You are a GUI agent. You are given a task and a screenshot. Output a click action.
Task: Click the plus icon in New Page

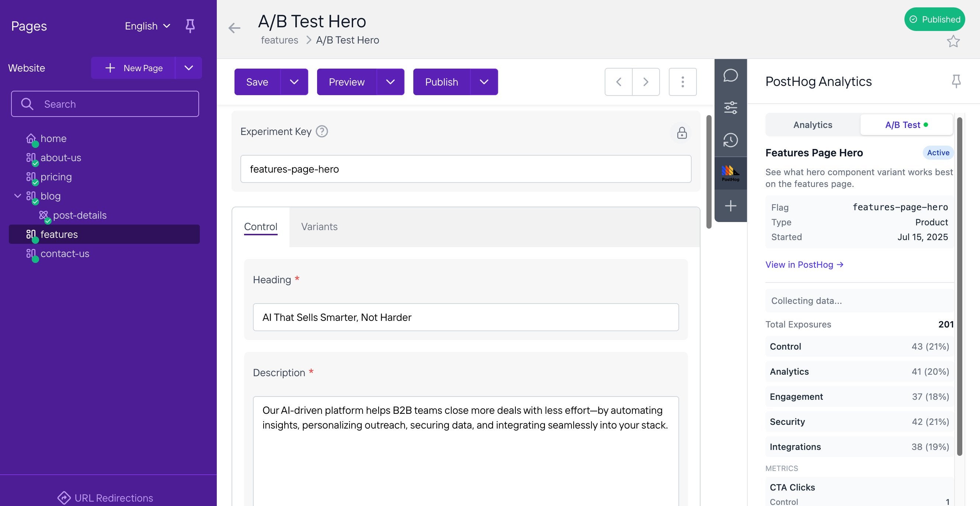coord(110,68)
